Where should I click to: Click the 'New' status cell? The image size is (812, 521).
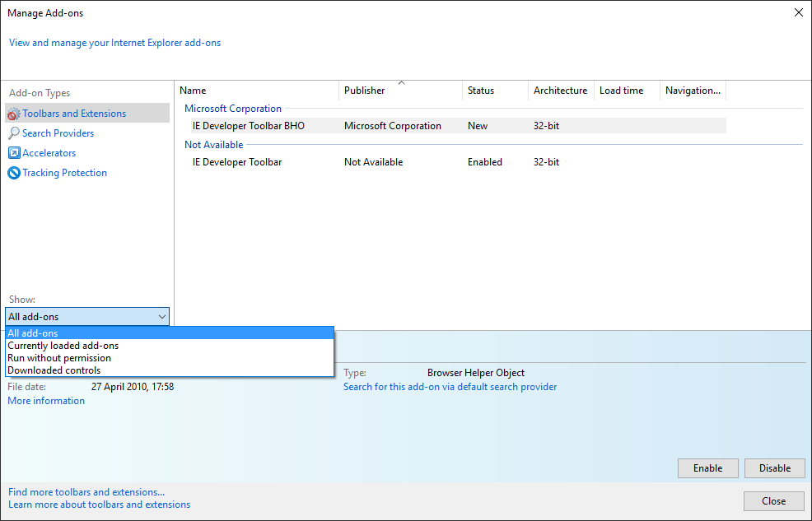pyautogui.click(x=478, y=126)
